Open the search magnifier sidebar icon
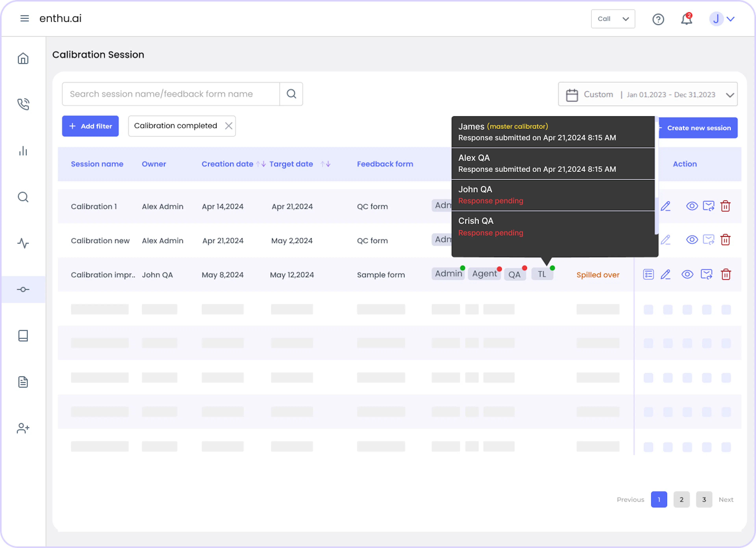 tap(23, 197)
